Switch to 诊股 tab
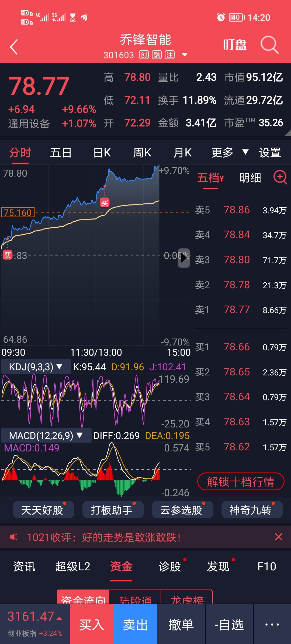The height and width of the screenshot is (644, 291). pyautogui.click(x=170, y=566)
